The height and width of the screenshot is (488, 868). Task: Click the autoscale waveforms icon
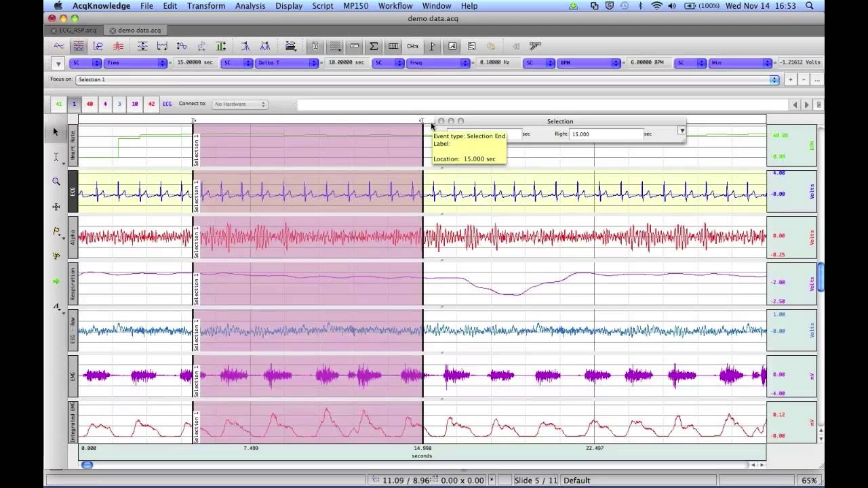(142, 46)
